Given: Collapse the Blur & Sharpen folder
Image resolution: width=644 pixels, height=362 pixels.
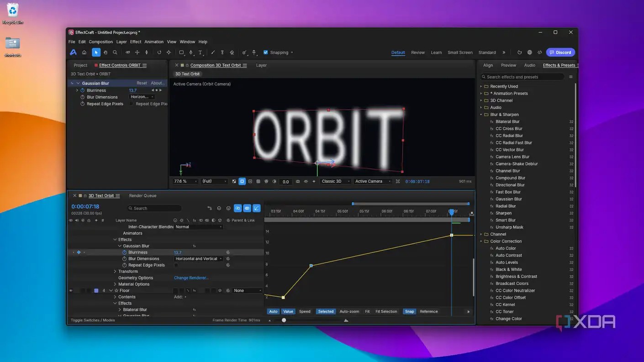Looking at the screenshot, I should click(x=481, y=115).
